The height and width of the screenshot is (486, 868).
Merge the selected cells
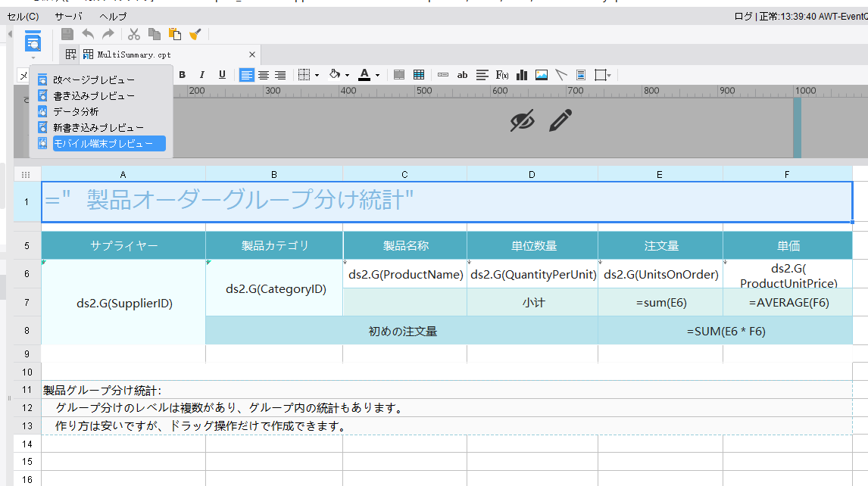398,74
